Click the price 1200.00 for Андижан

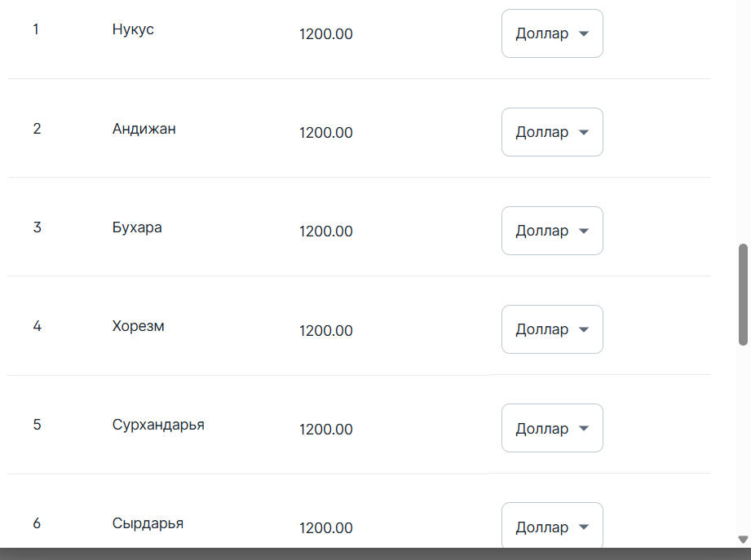point(325,133)
